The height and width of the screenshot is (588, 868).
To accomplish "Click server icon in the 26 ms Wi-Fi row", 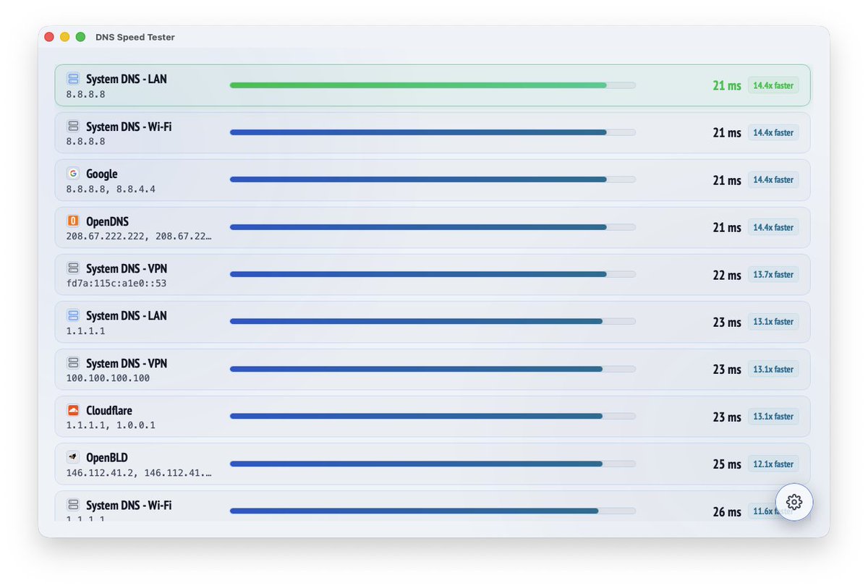I will [x=73, y=505].
